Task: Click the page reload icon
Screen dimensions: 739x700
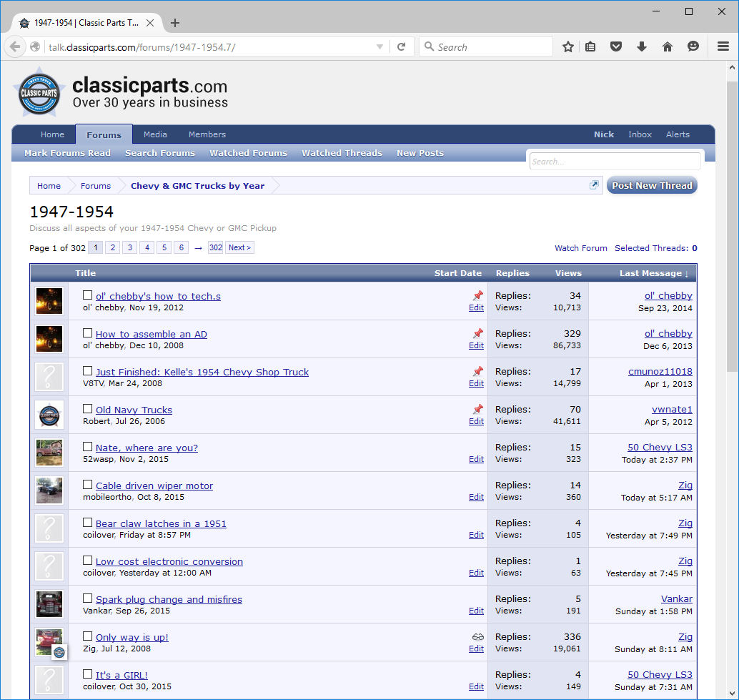Action: point(401,46)
